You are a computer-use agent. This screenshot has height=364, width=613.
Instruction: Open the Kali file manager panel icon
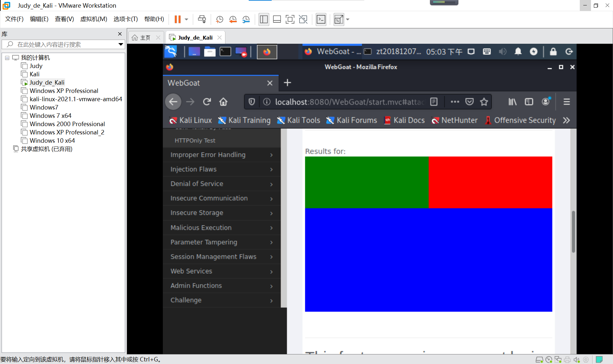pyautogui.click(x=210, y=51)
